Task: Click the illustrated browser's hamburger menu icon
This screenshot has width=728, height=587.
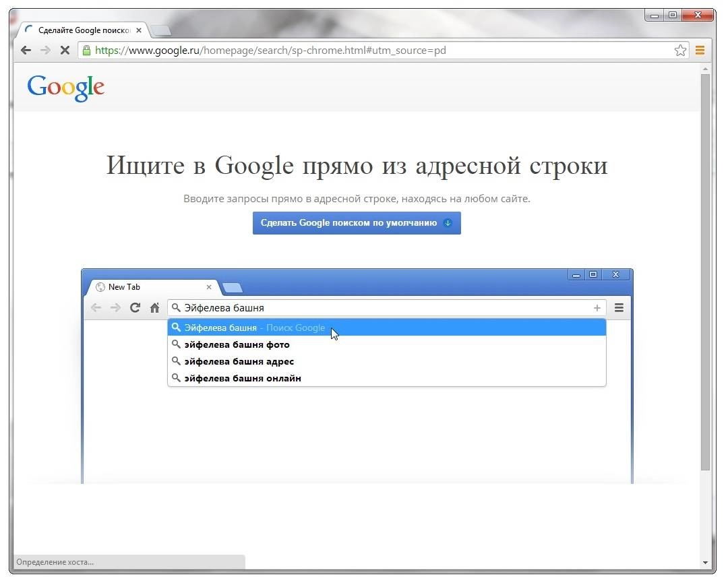Action: click(619, 308)
